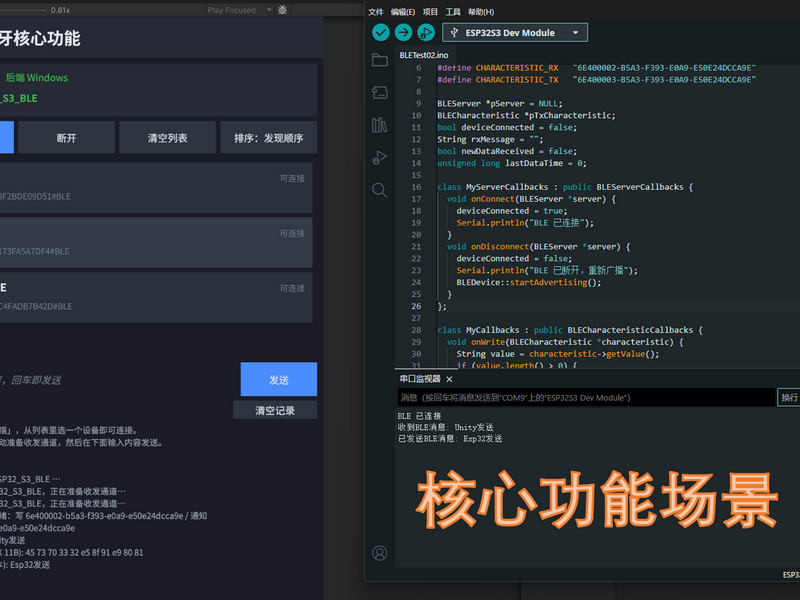Close the 串口监视器 panel tab

click(x=449, y=379)
